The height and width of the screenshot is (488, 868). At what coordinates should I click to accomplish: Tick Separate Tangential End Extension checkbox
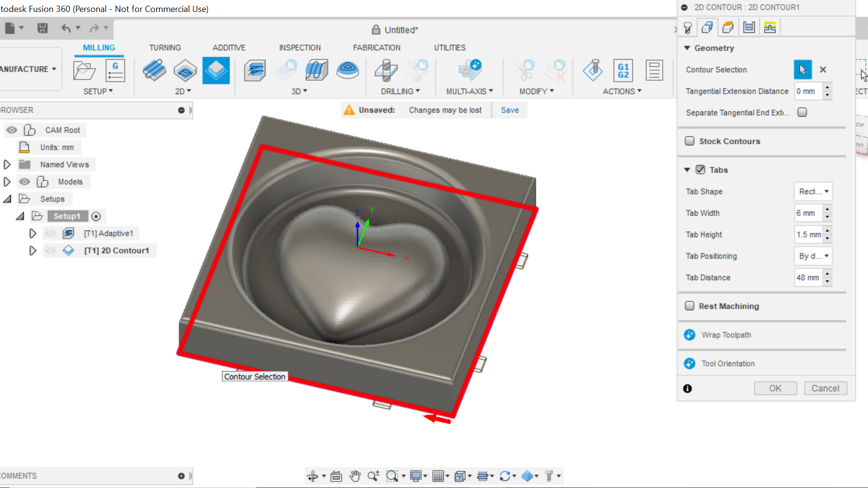pos(802,112)
